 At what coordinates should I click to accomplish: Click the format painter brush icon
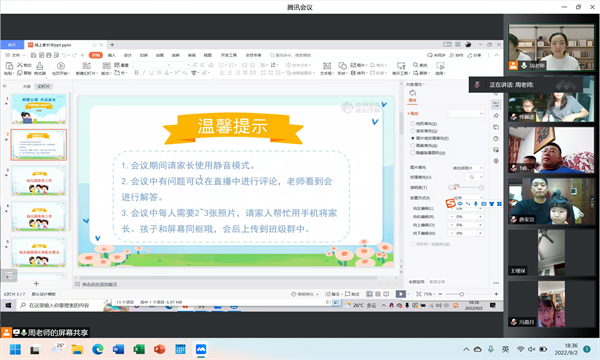coord(40,68)
